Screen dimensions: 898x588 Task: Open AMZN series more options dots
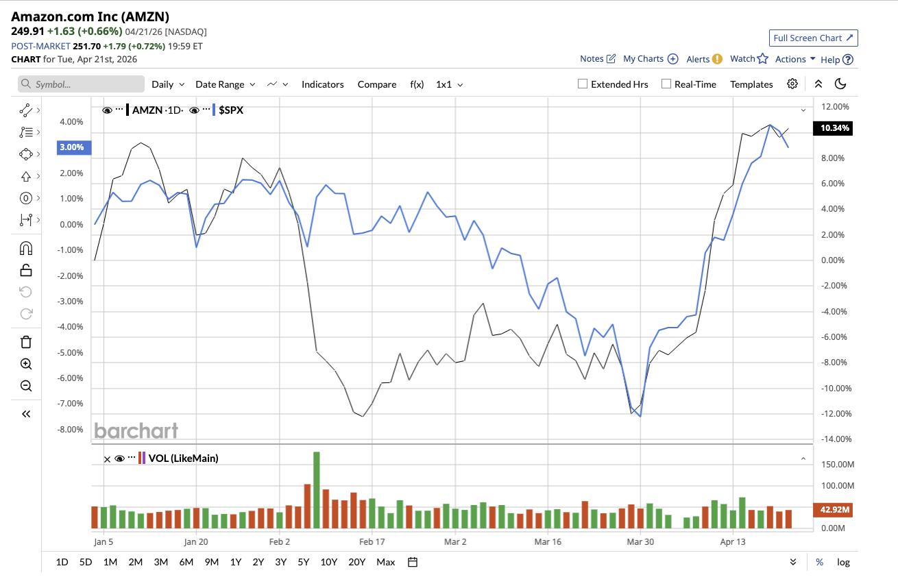pos(119,110)
